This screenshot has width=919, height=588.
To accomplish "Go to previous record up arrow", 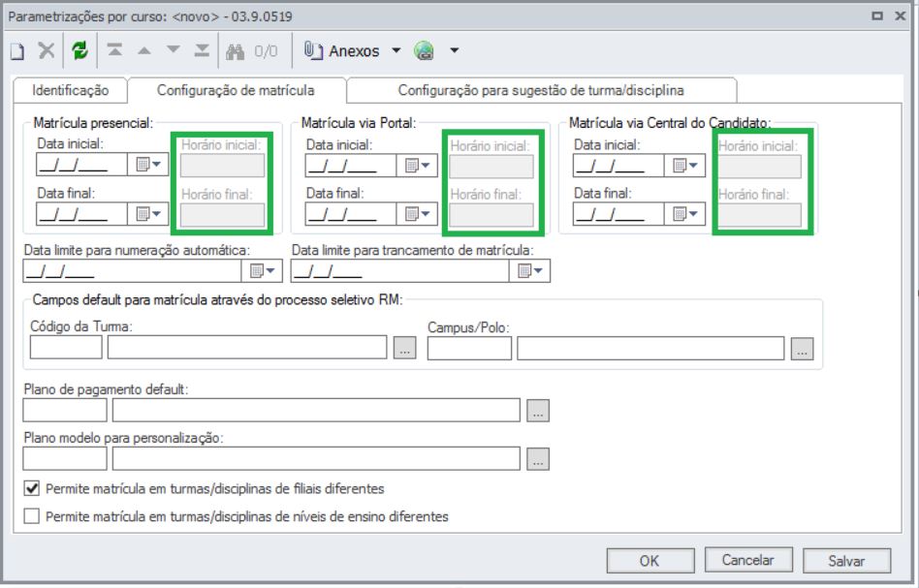I will pyautogui.click(x=144, y=51).
